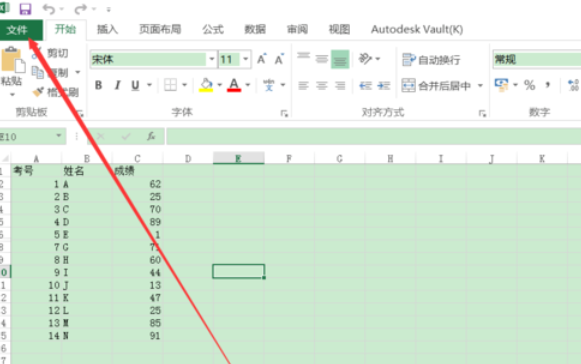Click the accounting currency format icon
The height and width of the screenshot is (364, 581).
point(501,85)
